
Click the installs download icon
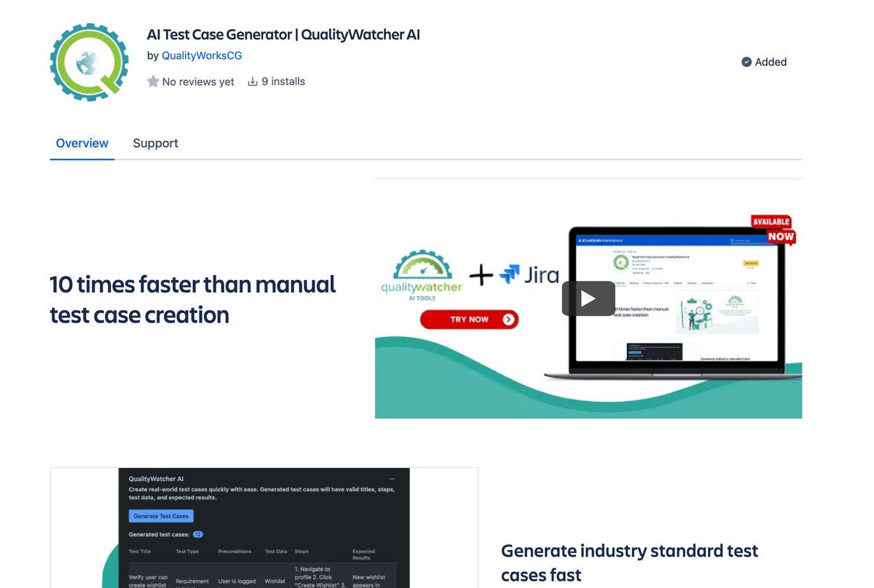pos(253,81)
